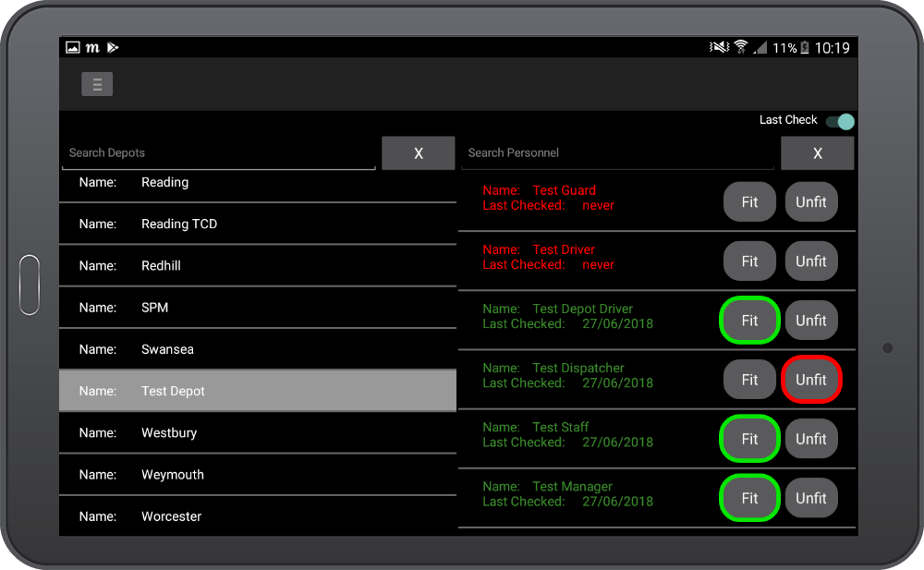924x570 pixels.
Task: Clear the Search Personnel field with X
Action: tap(817, 153)
